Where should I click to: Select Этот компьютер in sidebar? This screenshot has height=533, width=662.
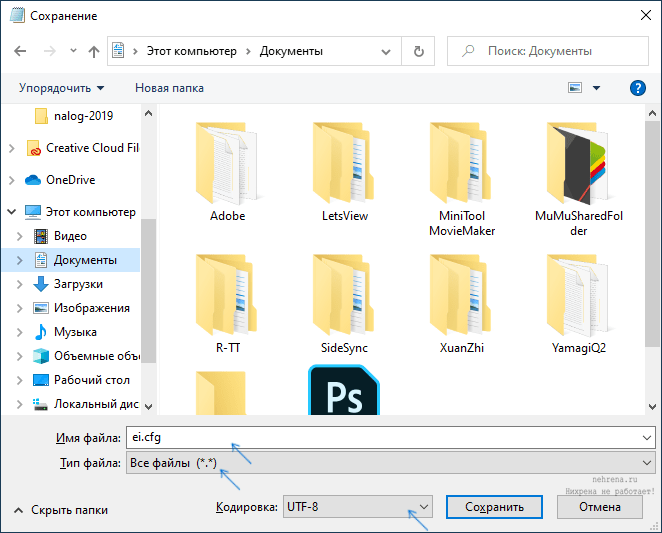click(x=80, y=212)
